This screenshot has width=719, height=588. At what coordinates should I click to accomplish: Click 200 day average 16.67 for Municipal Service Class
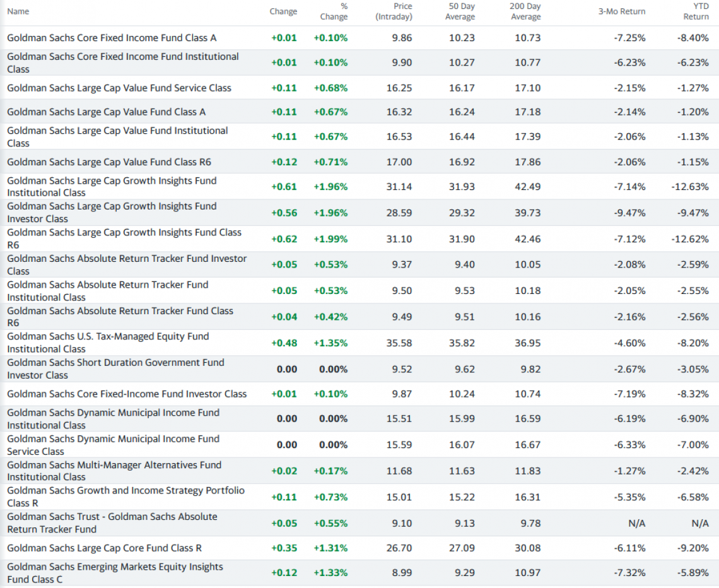tap(528, 445)
